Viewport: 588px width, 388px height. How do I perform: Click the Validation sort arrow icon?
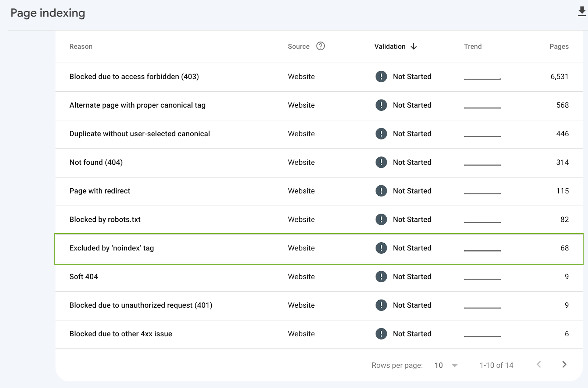pyautogui.click(x=414, y=47)
